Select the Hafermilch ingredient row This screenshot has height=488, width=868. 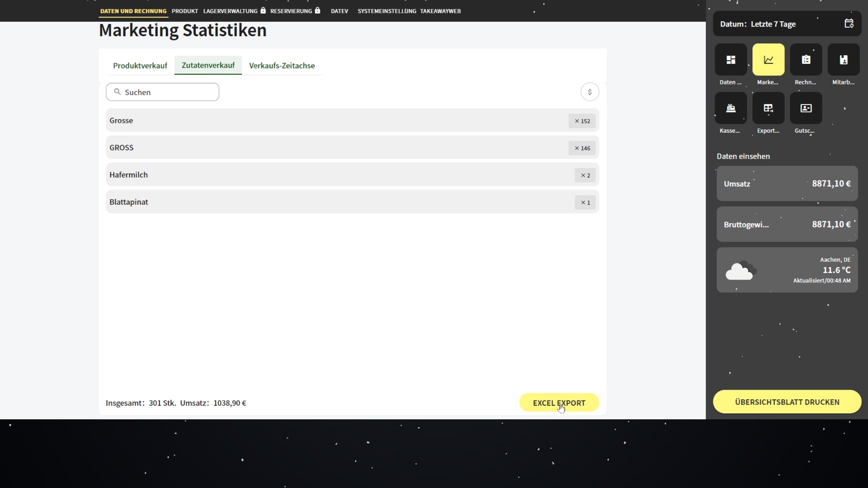352,175
